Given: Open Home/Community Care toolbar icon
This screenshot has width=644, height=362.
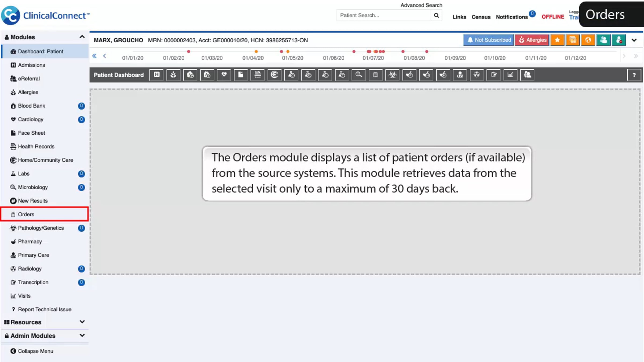Looking at the screenshot, I should click(x=275, y=75).
